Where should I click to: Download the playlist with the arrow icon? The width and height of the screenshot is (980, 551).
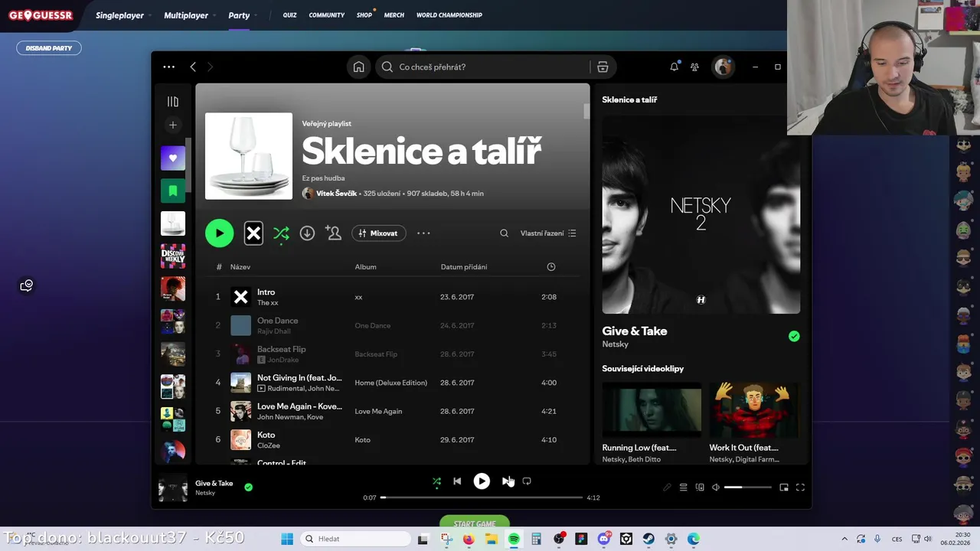click(x=307, y=233)
